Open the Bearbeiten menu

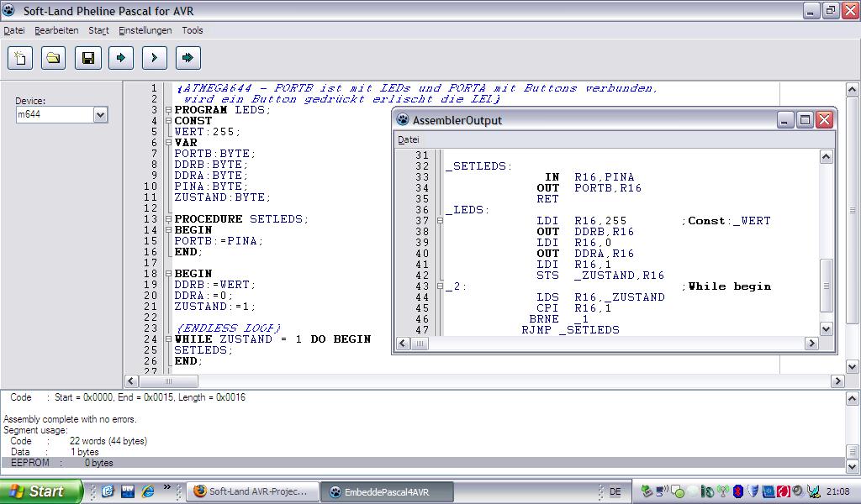56,30
